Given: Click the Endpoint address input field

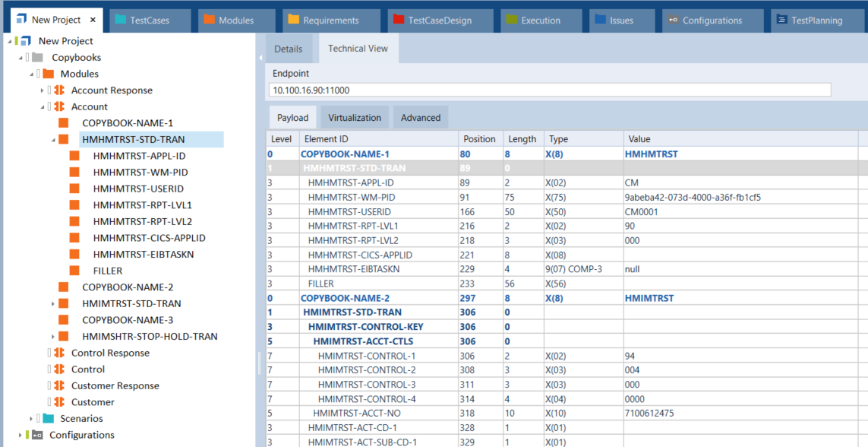Looking at the screenshot, I should click(549, 90).
